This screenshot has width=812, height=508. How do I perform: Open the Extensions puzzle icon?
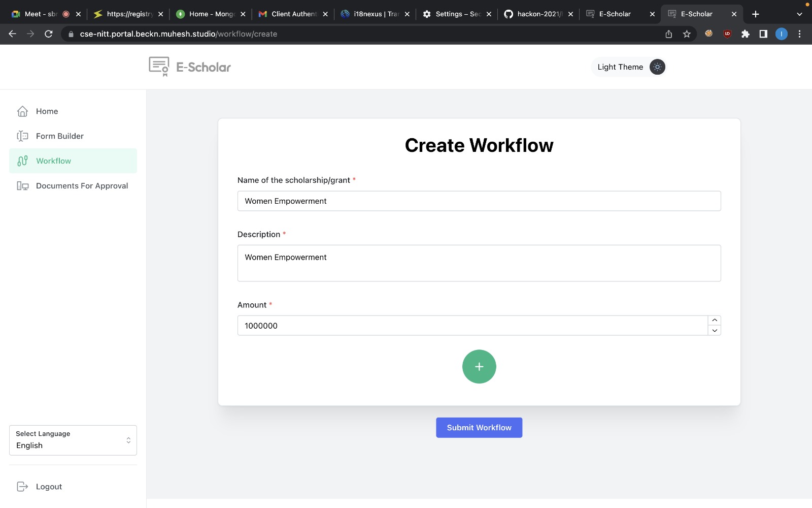(x=745, y=34)
